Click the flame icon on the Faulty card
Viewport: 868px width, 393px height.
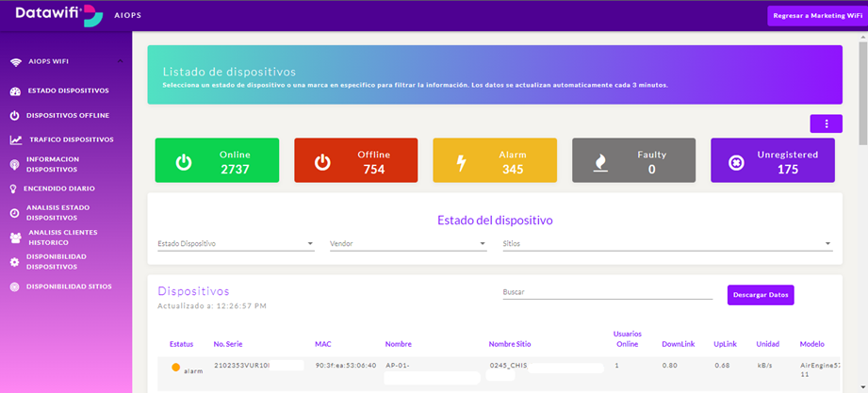tap(600, 163)
